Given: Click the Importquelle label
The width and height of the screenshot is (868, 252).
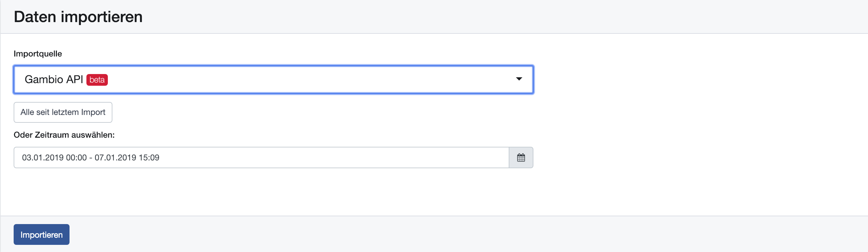Looking at the screenshot, I should tap(38, 54).
